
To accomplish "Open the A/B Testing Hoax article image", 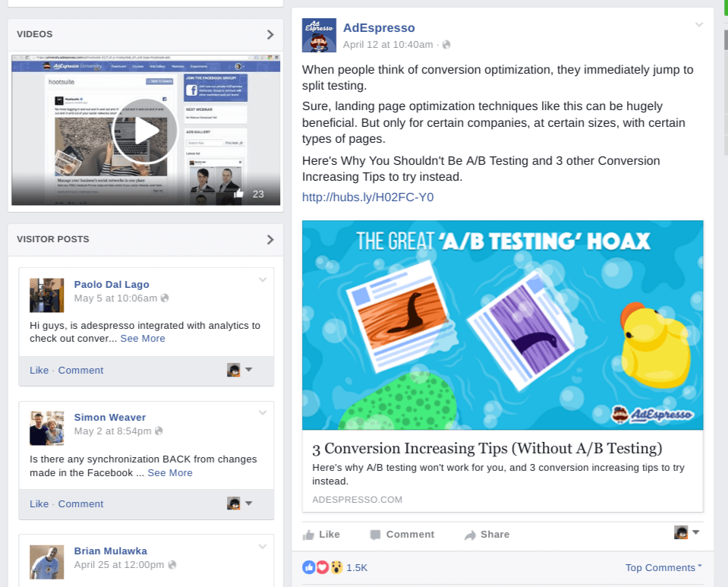I will [503, 325].
